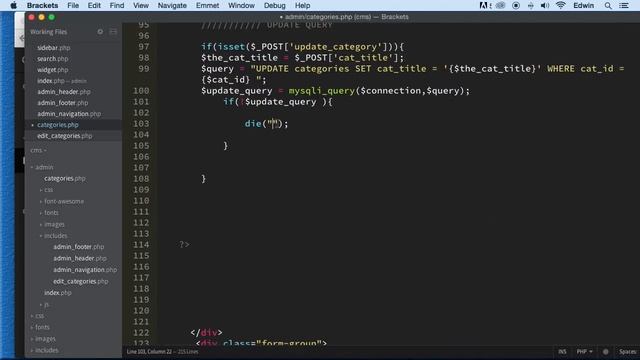Click the </div> tag on line 122

coord(206,333)
